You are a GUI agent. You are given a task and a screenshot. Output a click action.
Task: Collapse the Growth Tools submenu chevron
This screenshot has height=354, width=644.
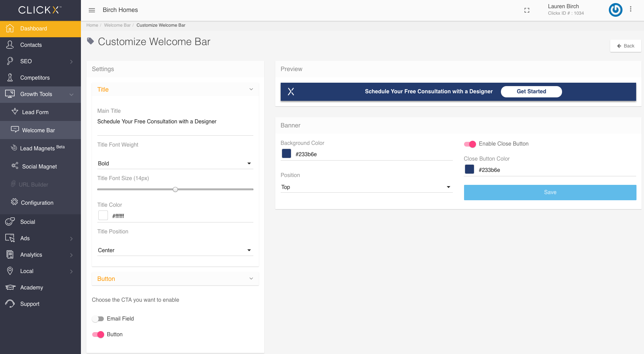pyautogui.click(x=71, y=94)
